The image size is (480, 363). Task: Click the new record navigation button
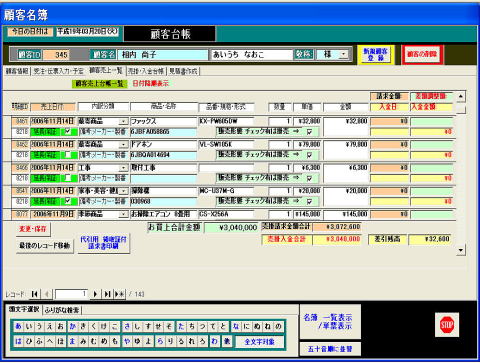(x=119, y=294)
